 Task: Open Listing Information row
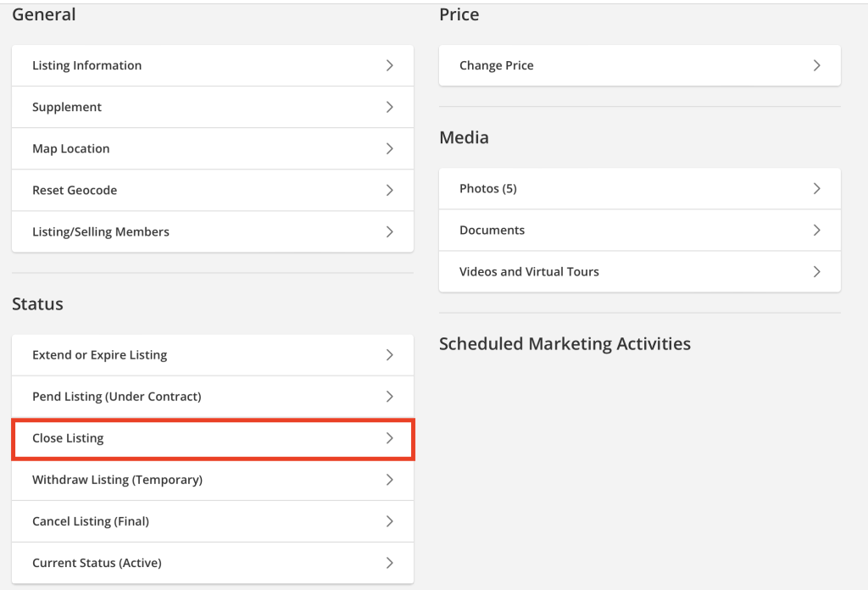(213, 65)
